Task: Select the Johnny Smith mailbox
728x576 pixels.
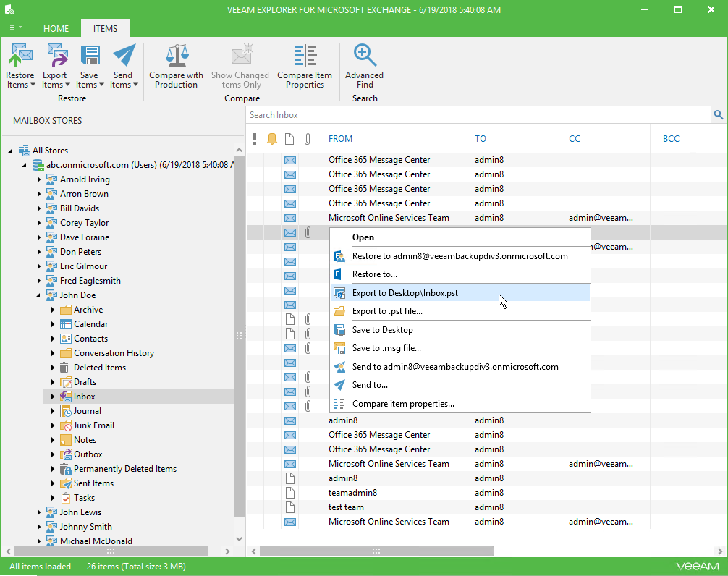Action: [x=86, y=527]
